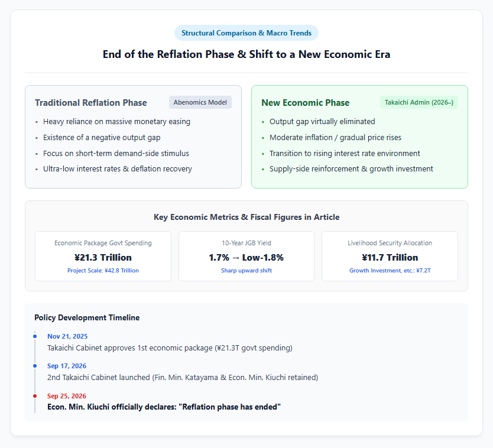This screenshot has width=493, height=448.
Task: Click "Key Economic Metrics & Fiscal Figures in Article" heading
Action: coord(246,217)
